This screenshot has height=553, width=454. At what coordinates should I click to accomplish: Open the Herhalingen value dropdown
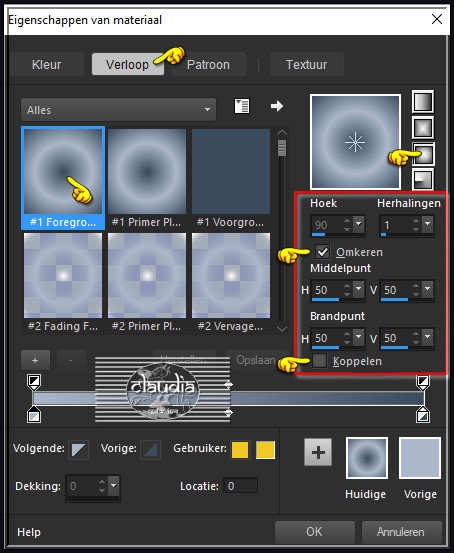click(x=428, y=224)
